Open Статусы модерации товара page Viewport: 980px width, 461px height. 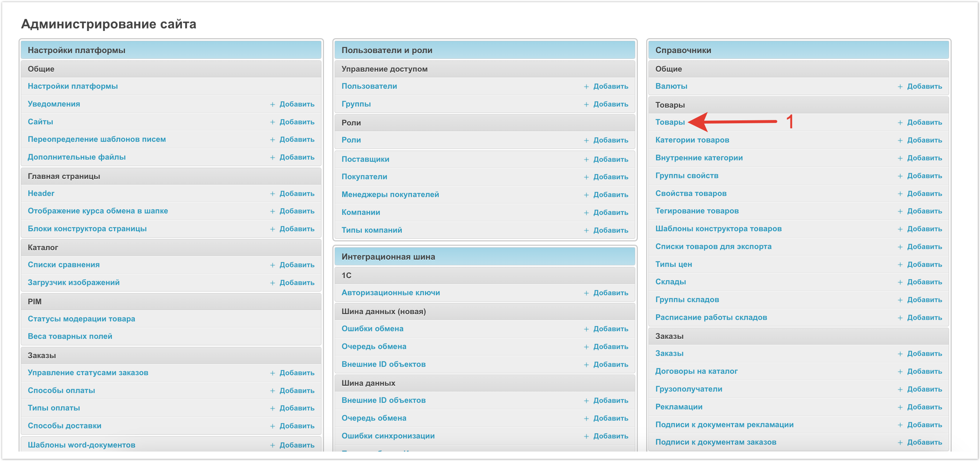click(x=81, y=318)
